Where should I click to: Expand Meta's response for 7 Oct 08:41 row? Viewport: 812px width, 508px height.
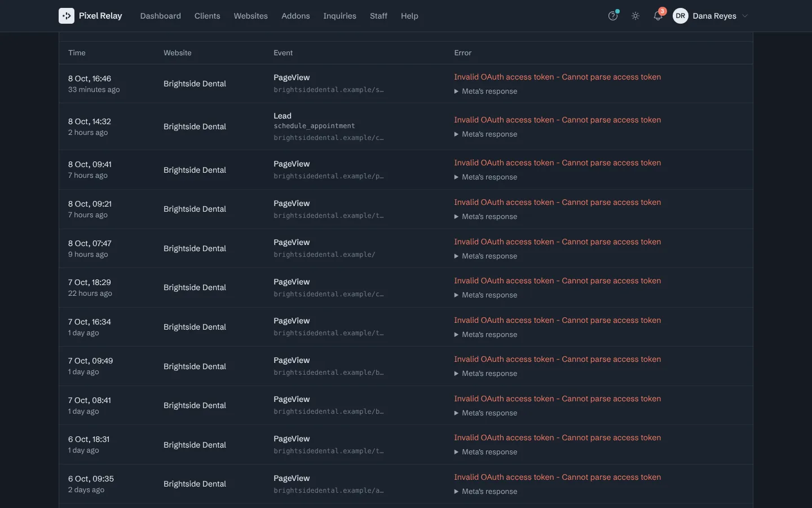coord(486,413)
